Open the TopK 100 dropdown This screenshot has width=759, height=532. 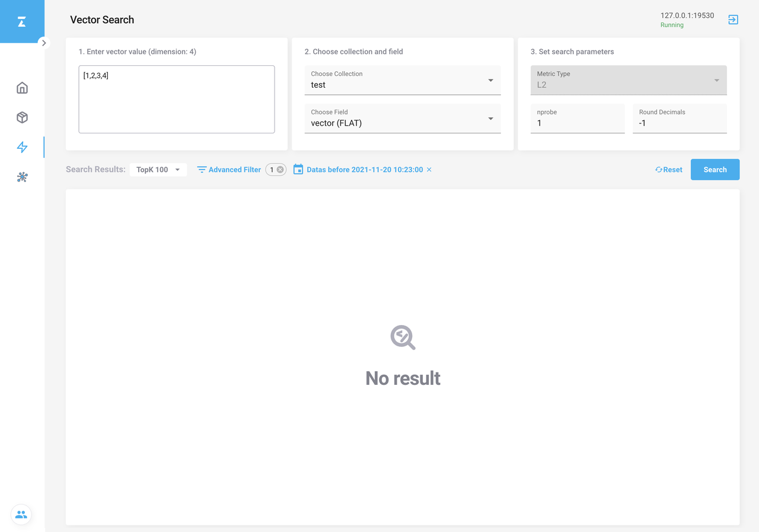[158, 170]
